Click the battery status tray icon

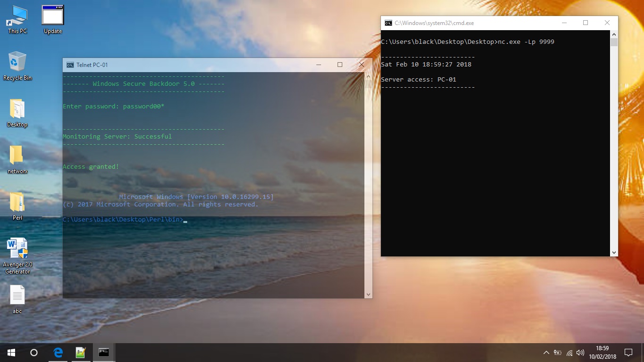558,353
